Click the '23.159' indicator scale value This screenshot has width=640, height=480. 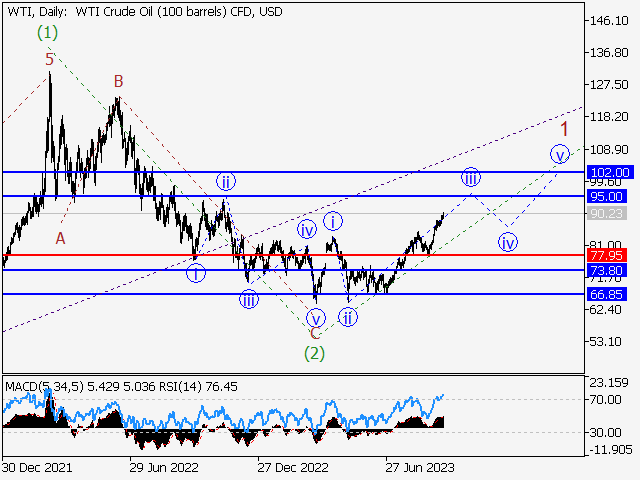[609, 382]
